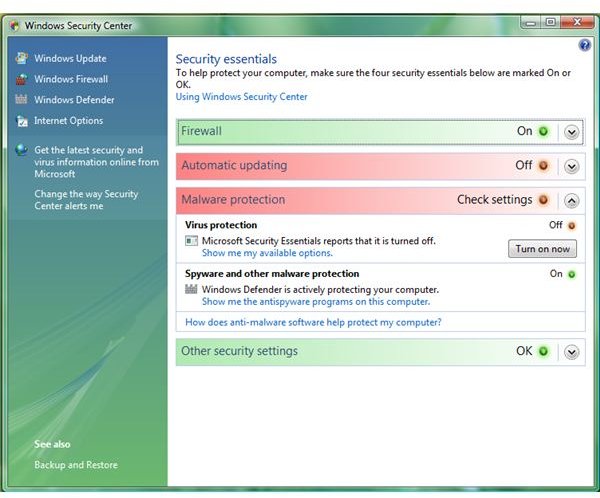The width and height of the screenshot is (600, 498).
Task: Click the red Virus protection Off indicator
Action: [571, 226]
